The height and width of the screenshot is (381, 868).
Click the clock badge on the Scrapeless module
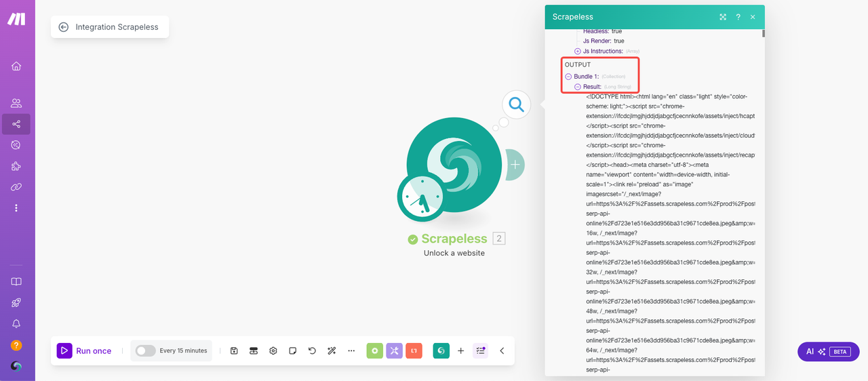coord(421,197)
